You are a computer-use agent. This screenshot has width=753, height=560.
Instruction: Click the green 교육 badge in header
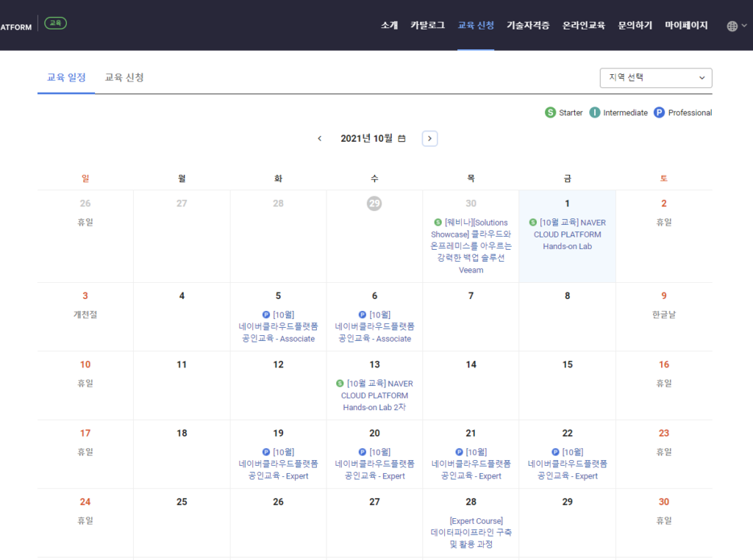coord(56,23)
